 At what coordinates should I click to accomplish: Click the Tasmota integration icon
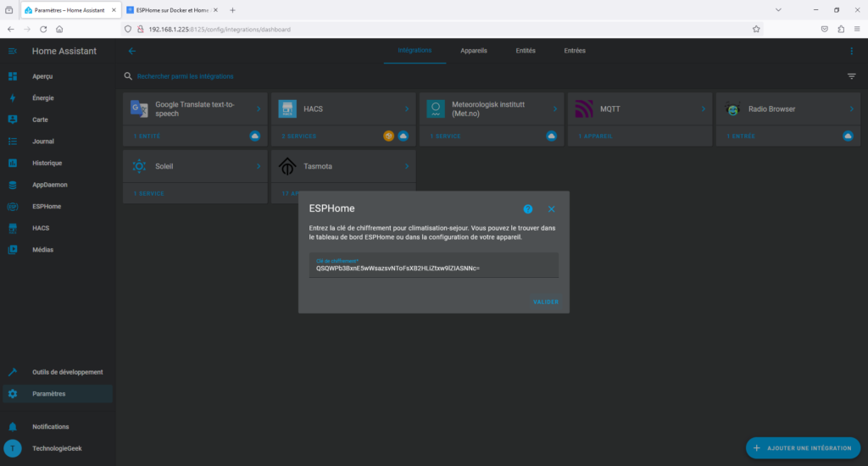tap(287, 166)
